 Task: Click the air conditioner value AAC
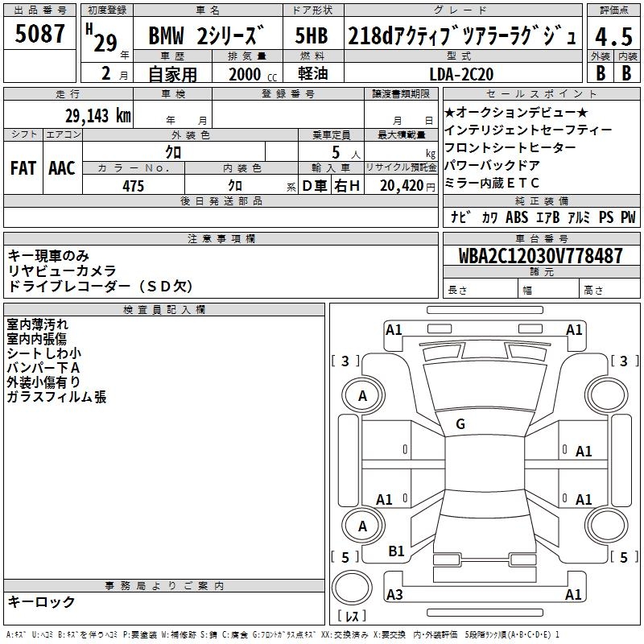pyautogui.click(x=62, y=168)
